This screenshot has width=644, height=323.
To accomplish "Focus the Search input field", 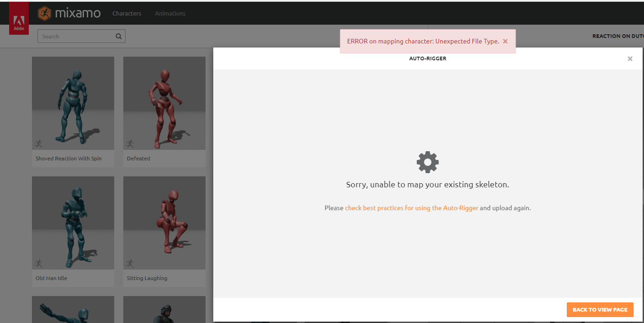I will coord(81,37).
